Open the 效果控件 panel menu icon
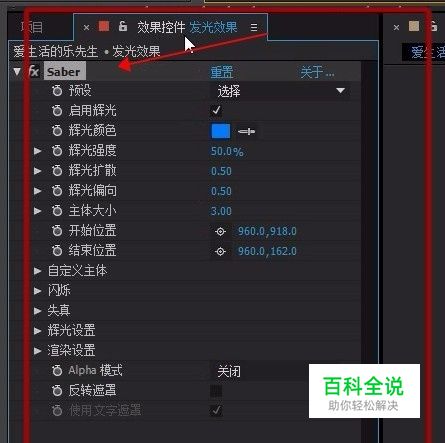Screen dimensions: 445x443 (x=254, y=27)
